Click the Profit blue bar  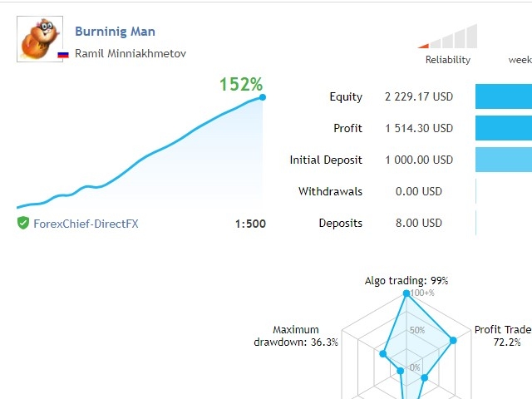(504, 128)
